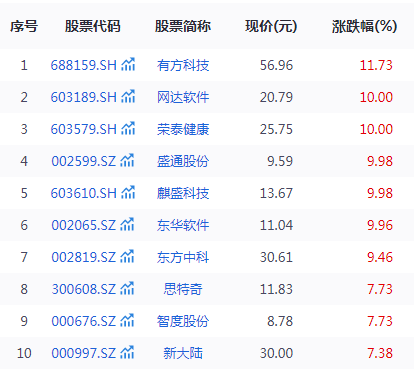Viewport: 414px width, 374px height.
Task: Select the 股票代码 column header
Action: click(92, 26)
